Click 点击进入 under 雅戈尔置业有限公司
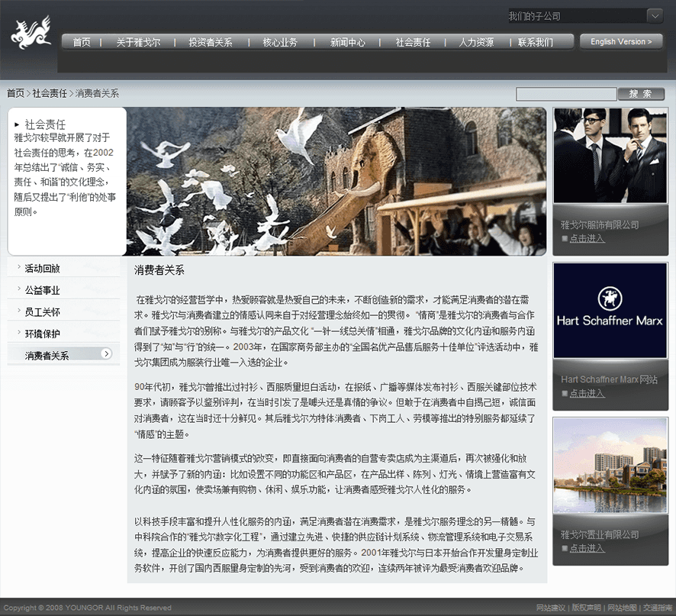The image size is (676, 616). point(587,548)
